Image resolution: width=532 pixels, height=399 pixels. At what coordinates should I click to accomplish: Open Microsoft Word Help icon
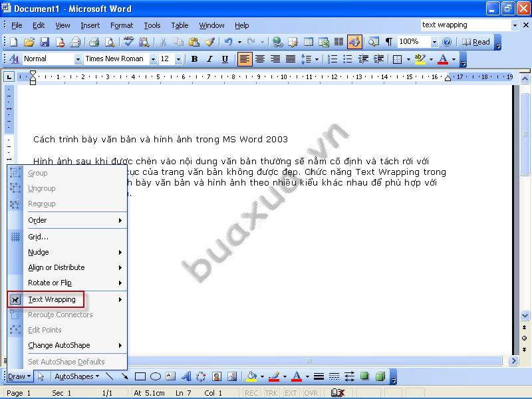point(447,42)
